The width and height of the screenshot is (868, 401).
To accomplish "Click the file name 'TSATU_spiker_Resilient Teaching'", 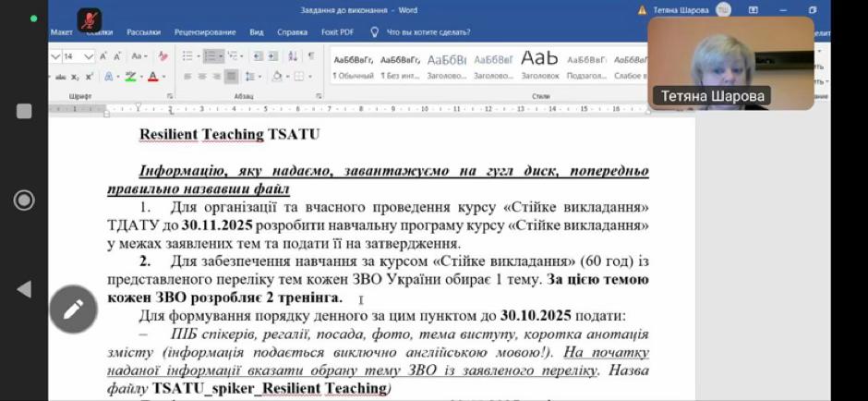I will 270,388.
